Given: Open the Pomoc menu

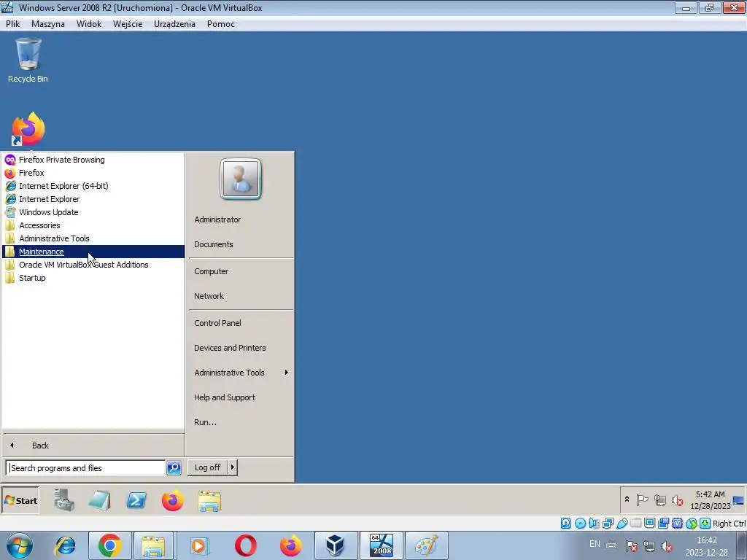Looking at the screenshot, I should click(220, 24).
